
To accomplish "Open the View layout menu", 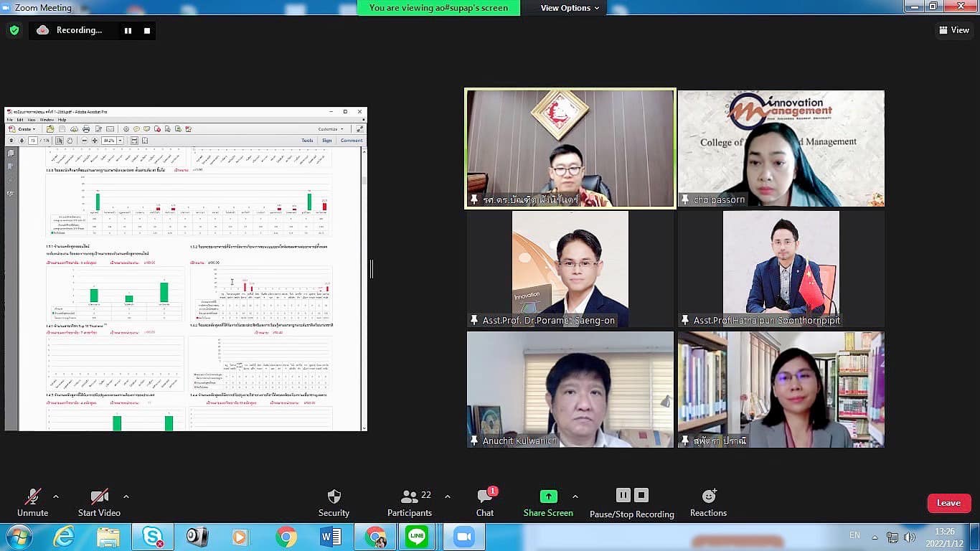I will [953, 30].
